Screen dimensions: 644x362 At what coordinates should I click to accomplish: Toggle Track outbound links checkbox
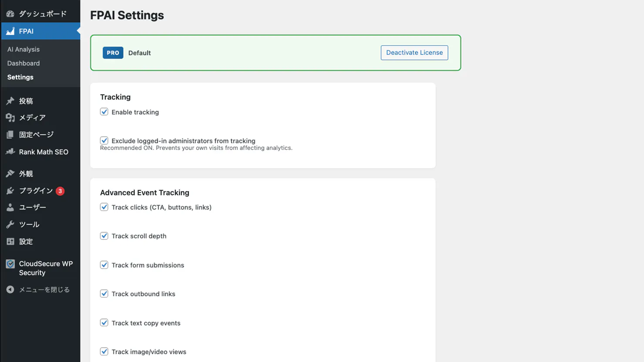pos(104,294)
